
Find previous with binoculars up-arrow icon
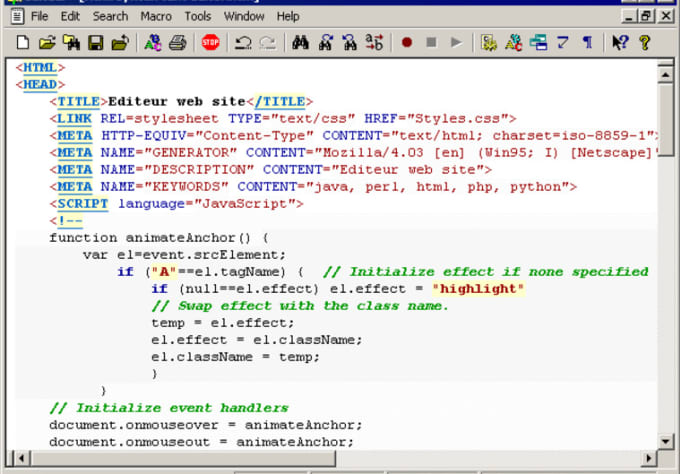coord(325,42)
